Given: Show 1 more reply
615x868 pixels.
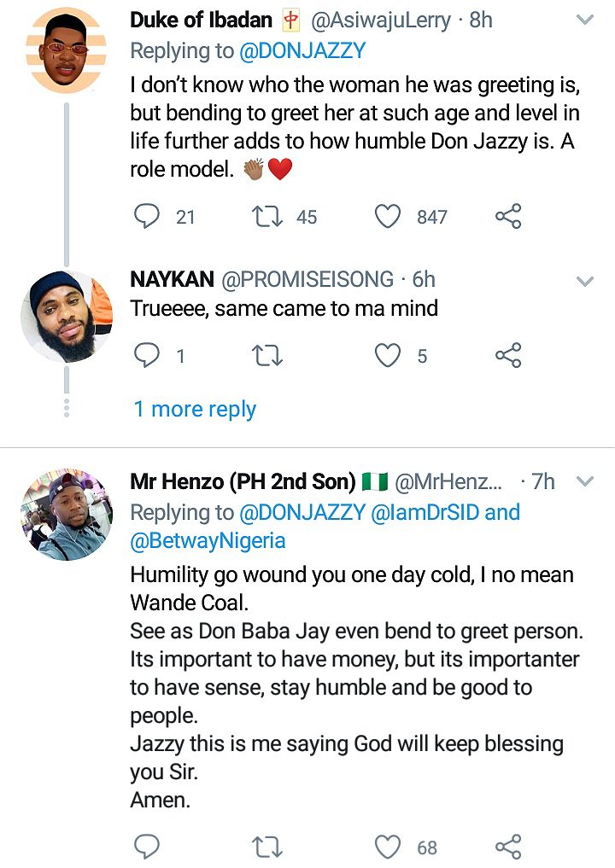Looking at the screenshot, I should tap(195, 409).
